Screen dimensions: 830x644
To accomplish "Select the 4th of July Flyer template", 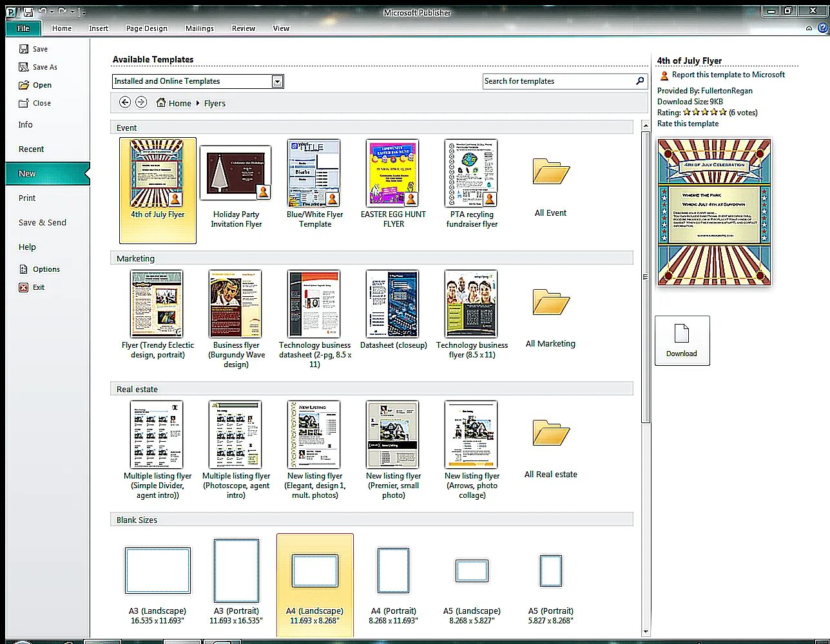I will (x=158, y=191).
